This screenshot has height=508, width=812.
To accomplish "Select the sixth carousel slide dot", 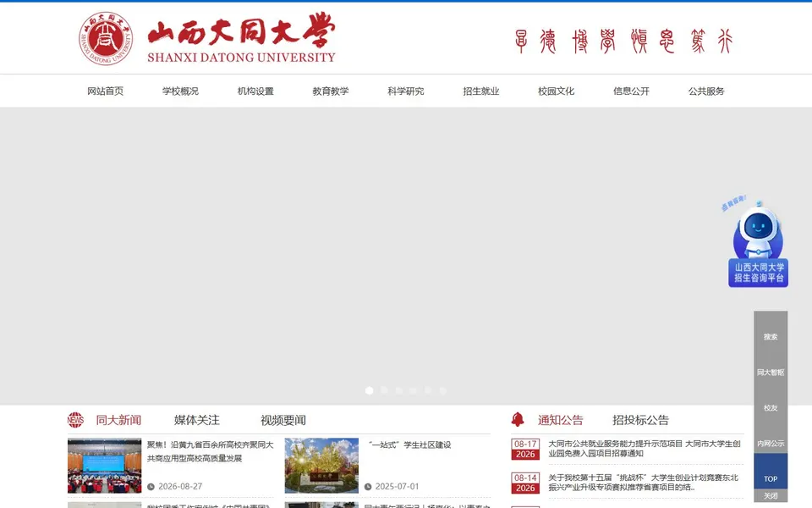I will [442, 390].
